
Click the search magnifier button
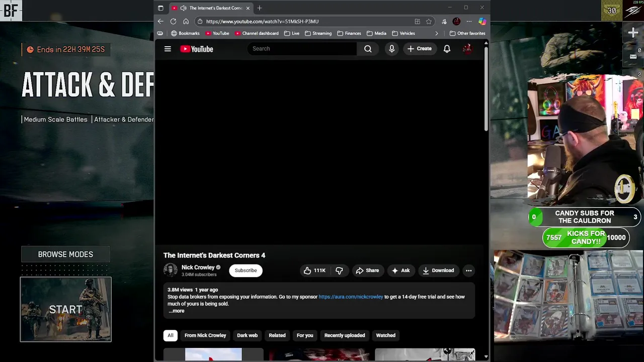point(368,49)
